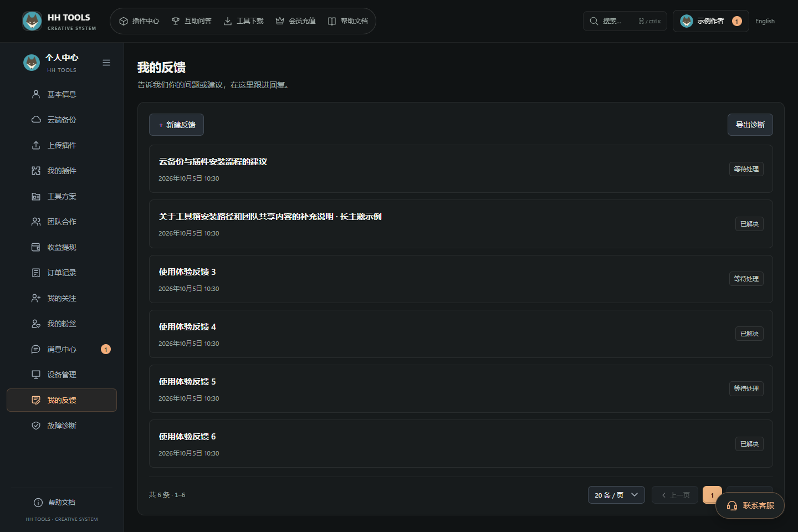Click the 设备管理 monitor icon
The width and height of the screenshot is (798, 532).
tap(36, 375)
